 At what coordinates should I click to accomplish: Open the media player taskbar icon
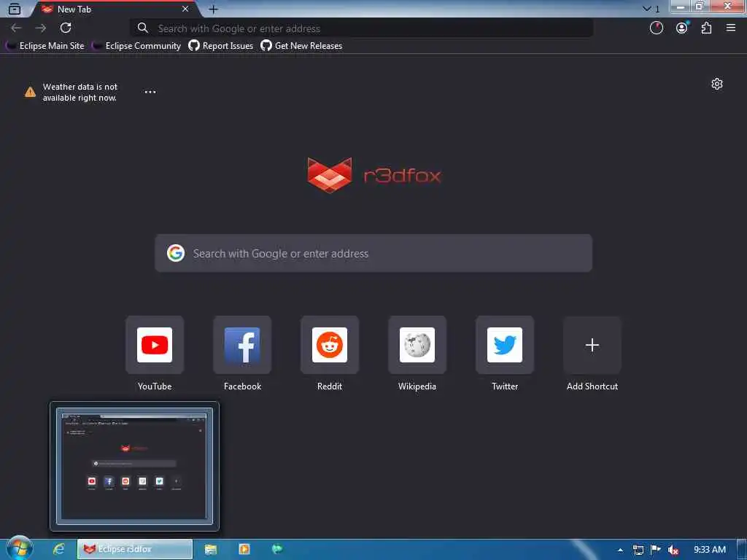point(244,549)
